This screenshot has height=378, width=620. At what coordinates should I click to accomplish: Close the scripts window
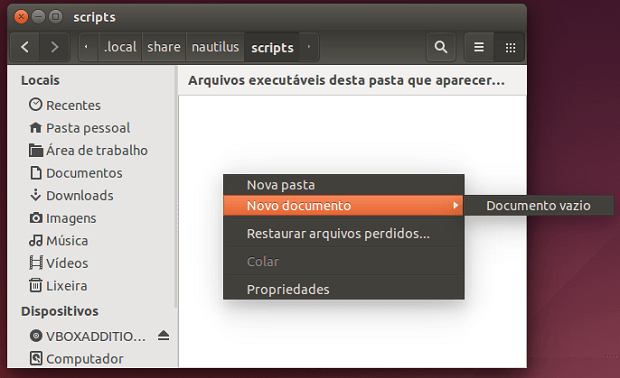[21, 17]
